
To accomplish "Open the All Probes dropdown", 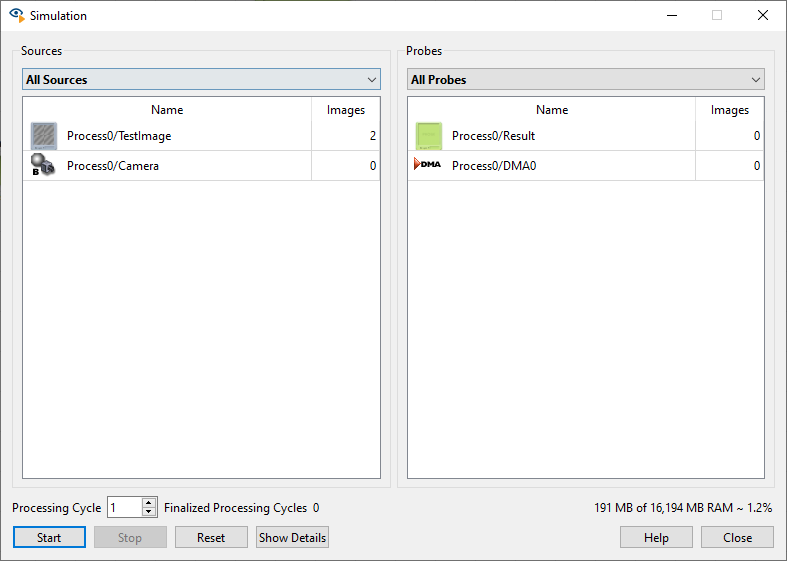I will (x=586, y=79).
